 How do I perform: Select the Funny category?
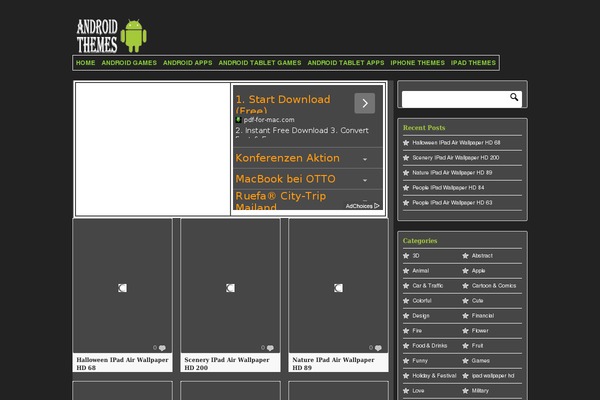pos(420,361)
